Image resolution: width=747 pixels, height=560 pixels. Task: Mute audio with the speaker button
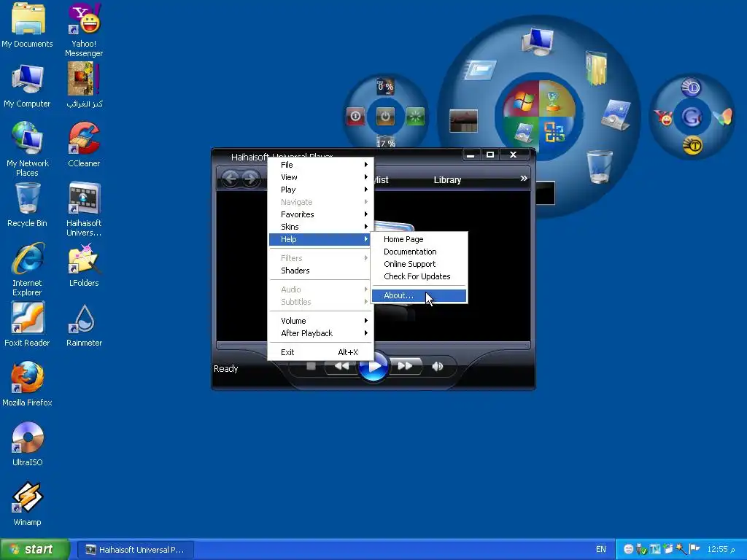coord(438,366)
